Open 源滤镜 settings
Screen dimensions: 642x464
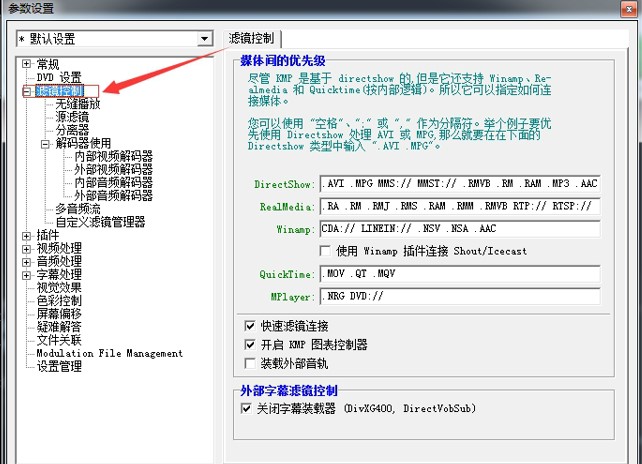pos(72,117)
